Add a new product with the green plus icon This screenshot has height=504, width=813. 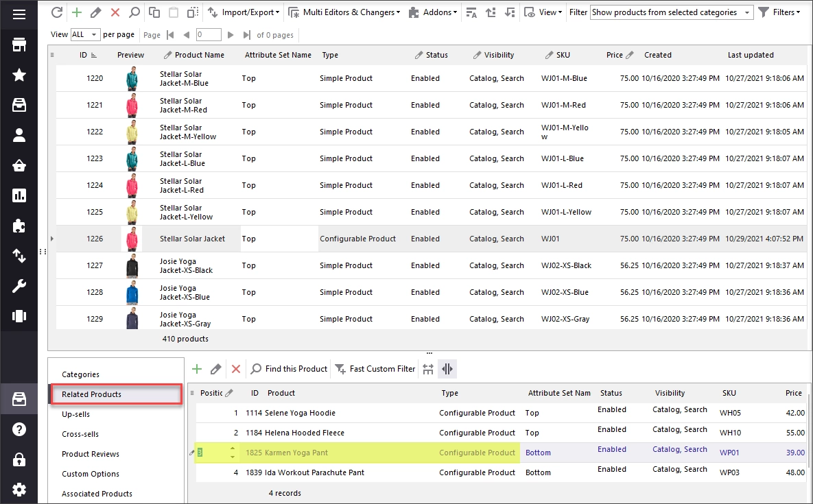(77, 12)
